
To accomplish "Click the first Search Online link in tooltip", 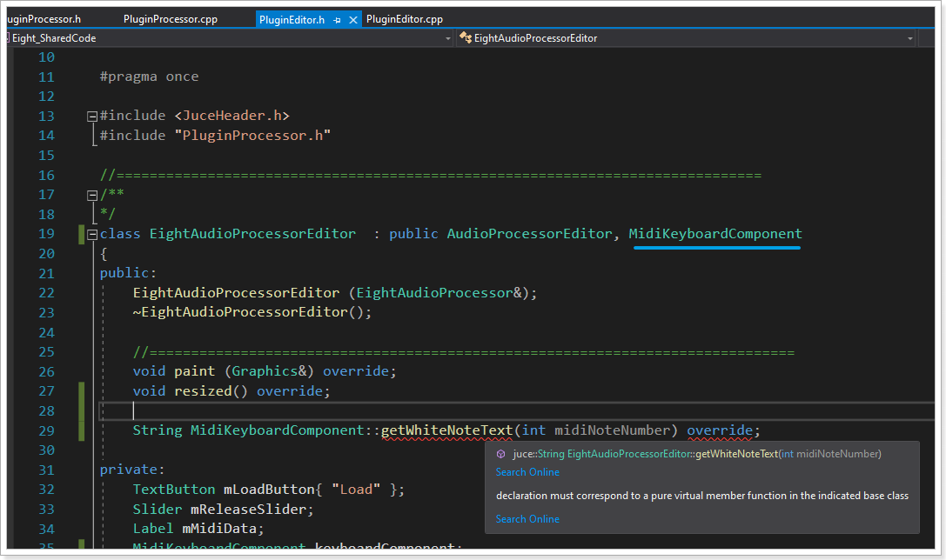I will [x=527, y=472].
